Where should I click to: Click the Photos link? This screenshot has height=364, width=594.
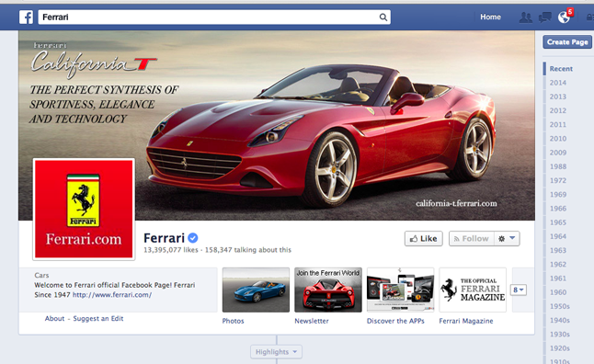[x=233, y=321]
